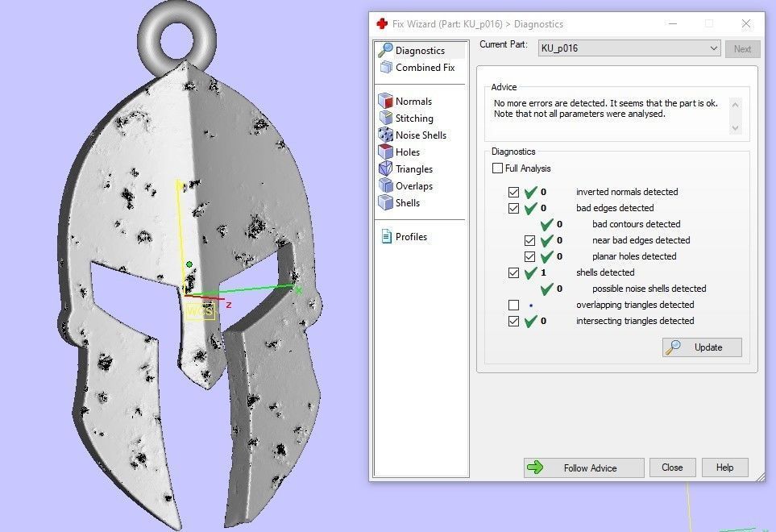Click the green origin dot in viewport
The image size is (776, 532).
189,264
